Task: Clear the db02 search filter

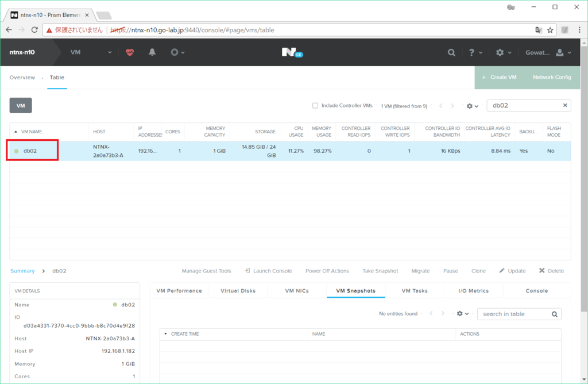Action: (x=565, y=105)
